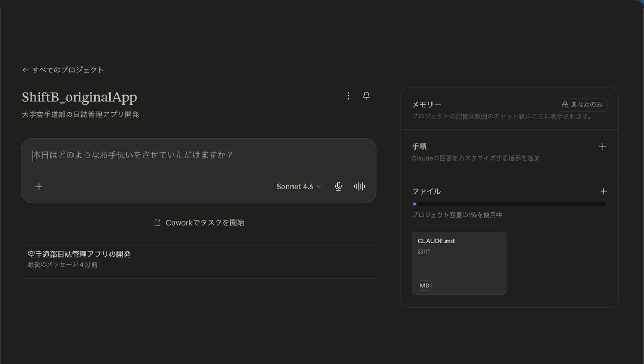Open the three-dot project options menu
Viewport: 644px width, 364px height.
click(348, 96)
